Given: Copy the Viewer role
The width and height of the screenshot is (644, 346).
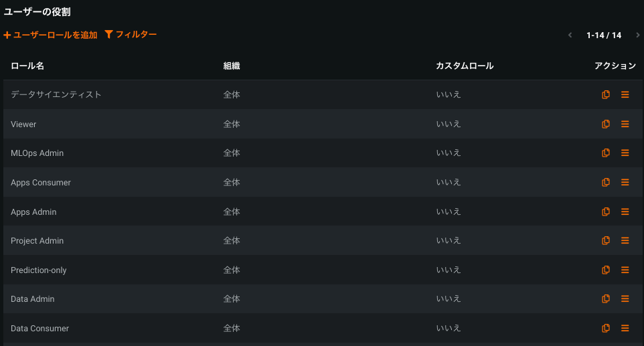Looking at the screenshot, I should pyautogui.click(x=606, y=124).
